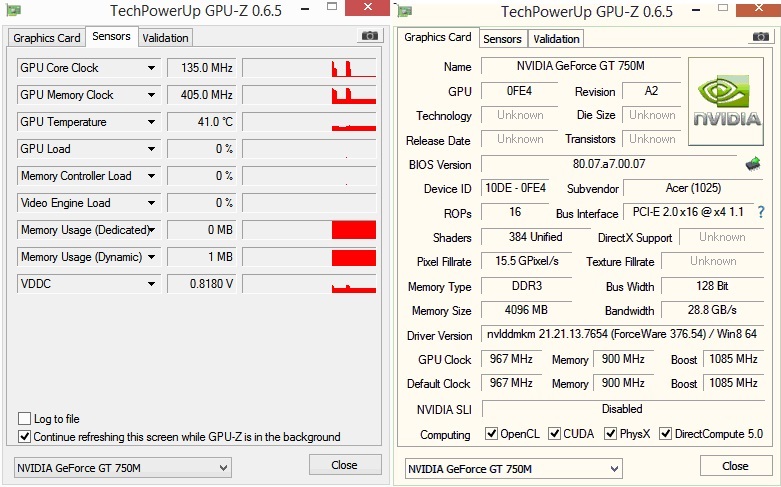
Task: Maximize the left GPU-Z window
Action: [x=332, y=7]
